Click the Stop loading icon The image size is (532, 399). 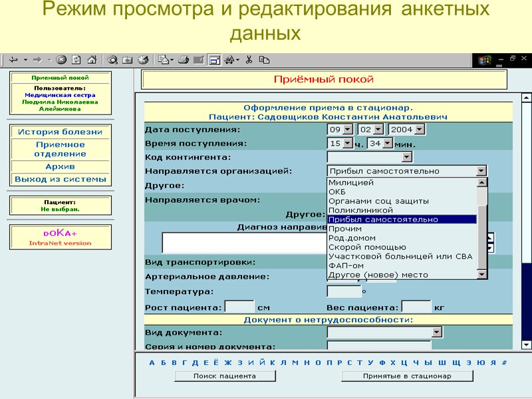[x=59, y=61]
